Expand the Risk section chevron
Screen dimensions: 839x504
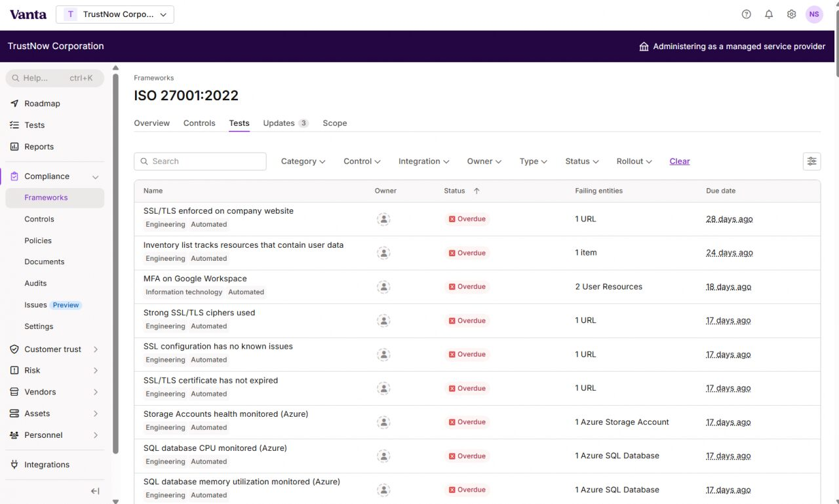tap(96, 370)
